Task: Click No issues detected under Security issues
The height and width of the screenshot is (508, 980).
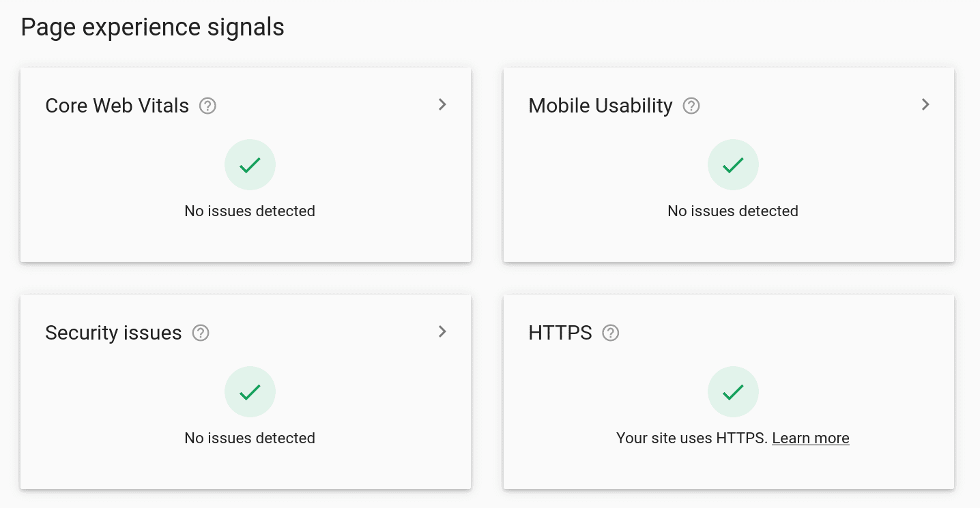Action: pyautogui.click(x=250, y=438)
